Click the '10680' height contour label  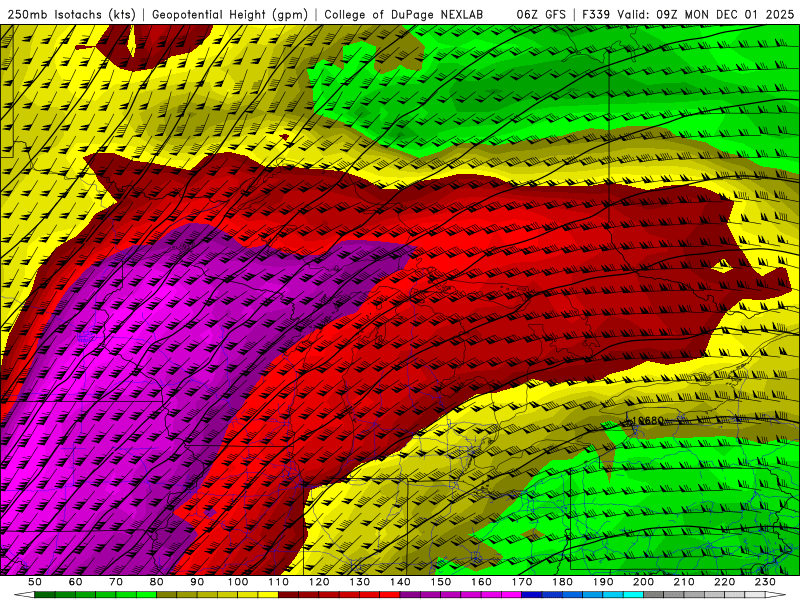point(647,421)
